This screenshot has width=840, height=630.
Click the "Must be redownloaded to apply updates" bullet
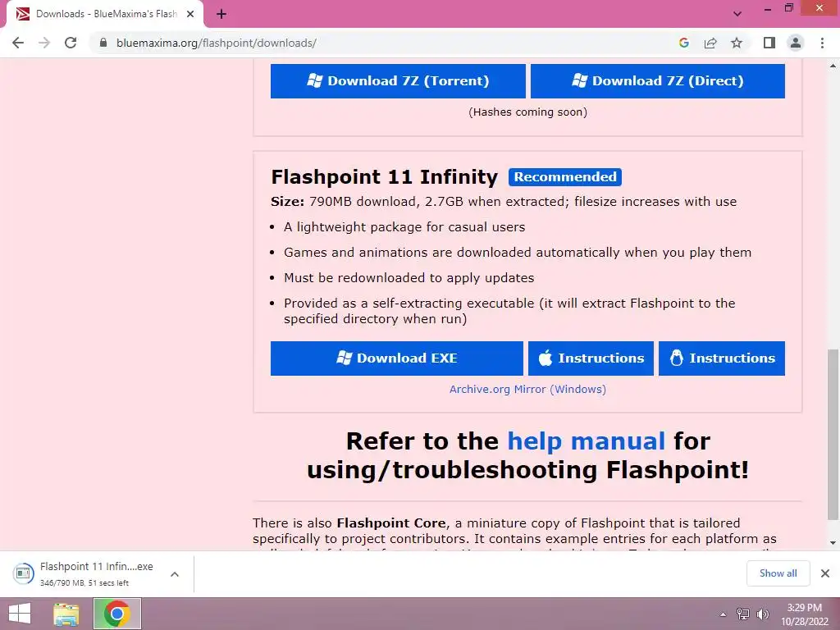coord(409,278)
